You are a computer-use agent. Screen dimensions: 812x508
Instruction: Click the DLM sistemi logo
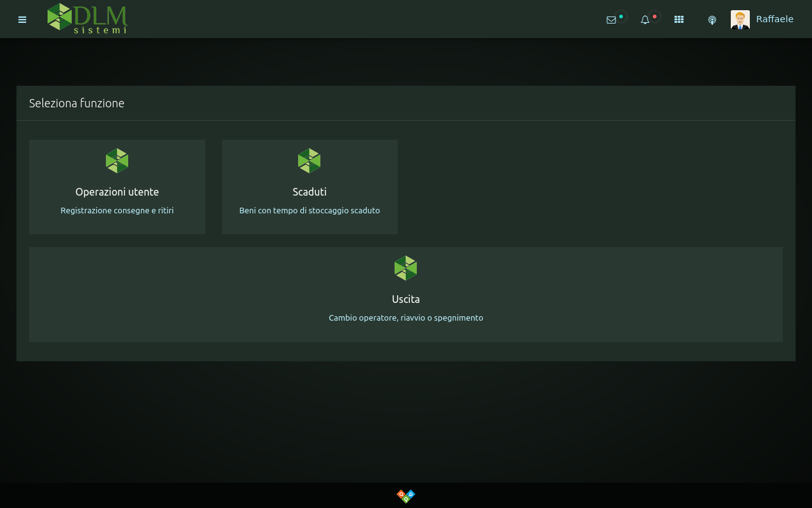point(88,18)
